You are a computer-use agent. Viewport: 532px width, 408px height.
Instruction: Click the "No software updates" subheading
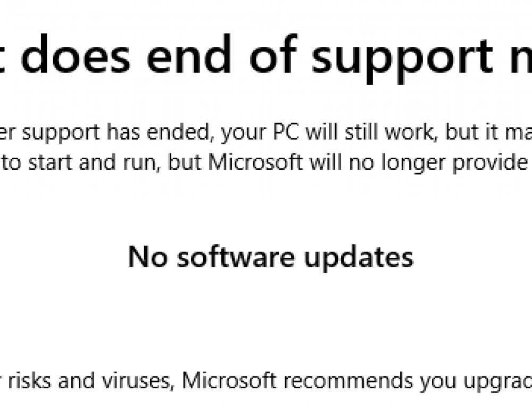tap(270, 257)
